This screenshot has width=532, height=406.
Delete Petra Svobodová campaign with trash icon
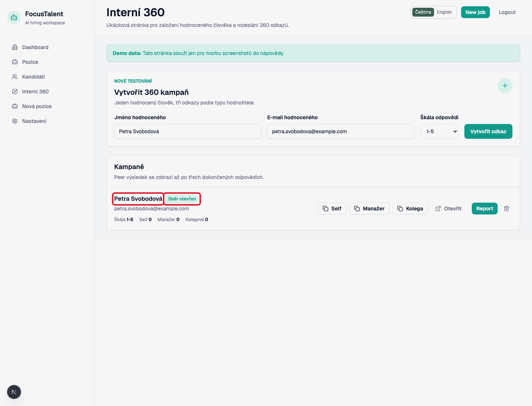pos(507,209)
